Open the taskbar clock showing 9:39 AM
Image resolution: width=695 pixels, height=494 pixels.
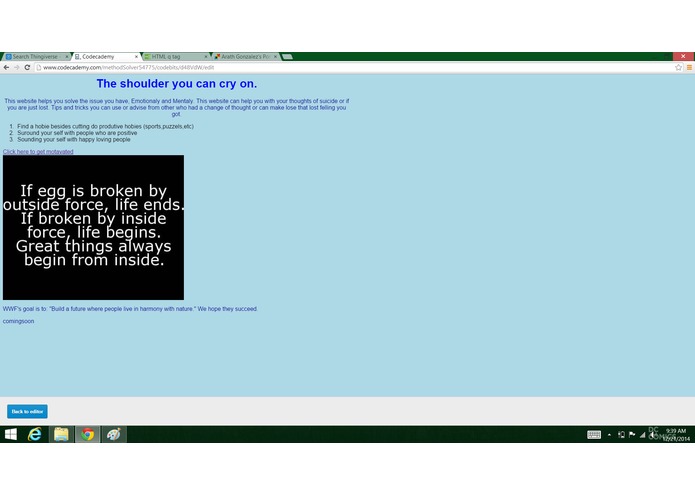676,435
